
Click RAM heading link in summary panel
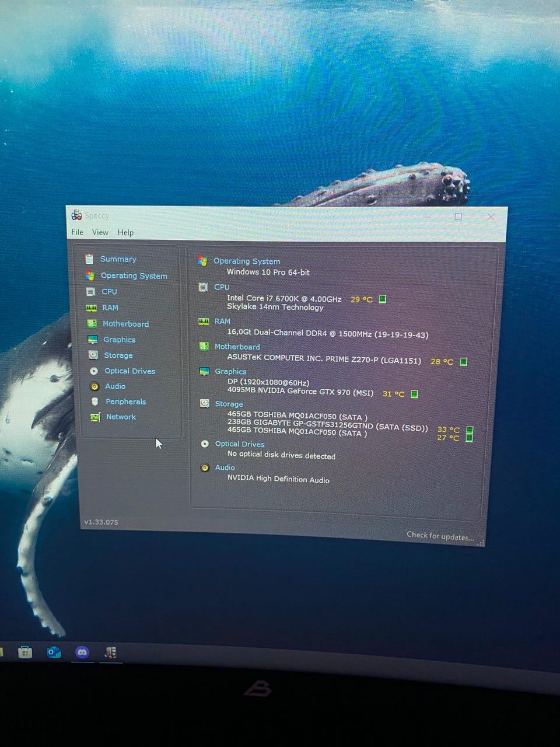coord(222,321)
